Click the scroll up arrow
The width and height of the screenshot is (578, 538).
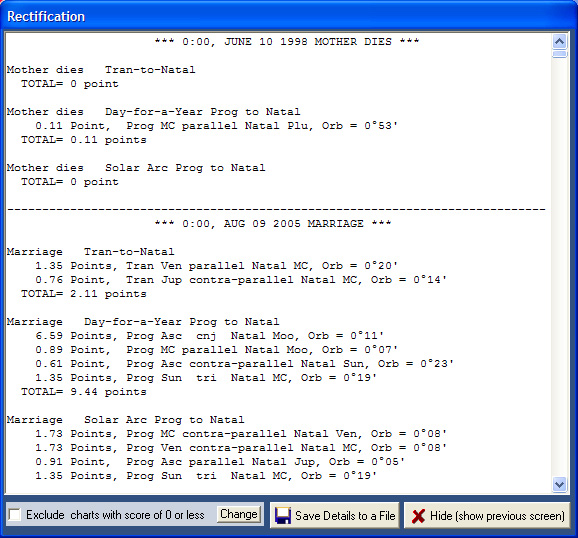[x=560, y=41]
